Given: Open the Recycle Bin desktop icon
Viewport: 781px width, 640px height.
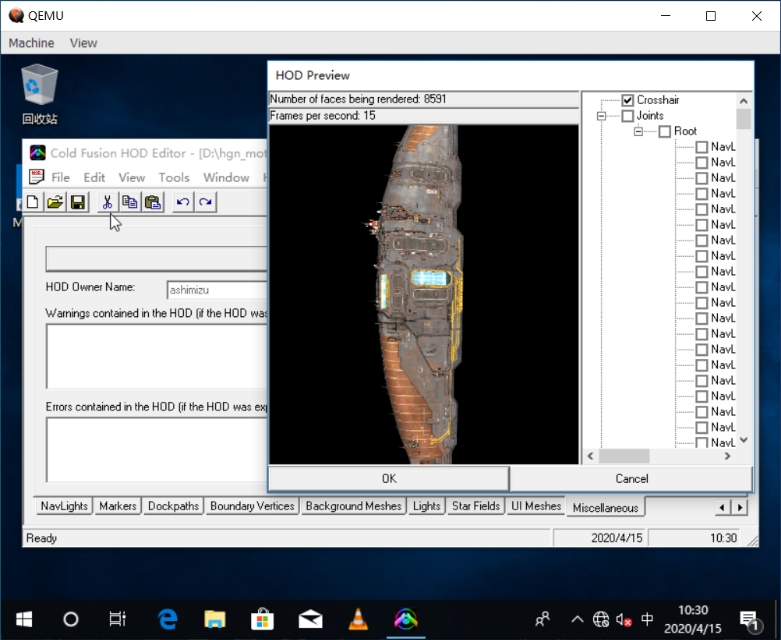Looking at the screenshot, I should tap(40, 95).
